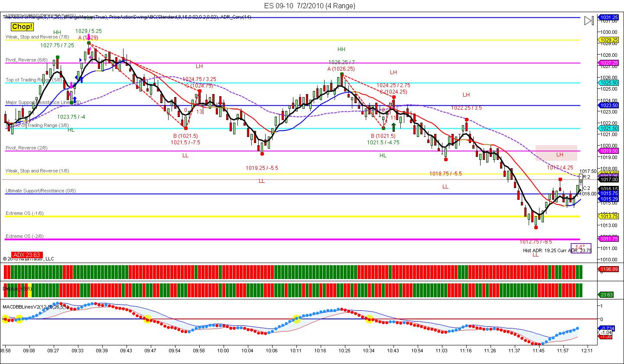Screen dimensions: 624x364
Task: Click the 1021.5 / -7.5 swing label
Action: pyautogui.click(x=185, y=142)
